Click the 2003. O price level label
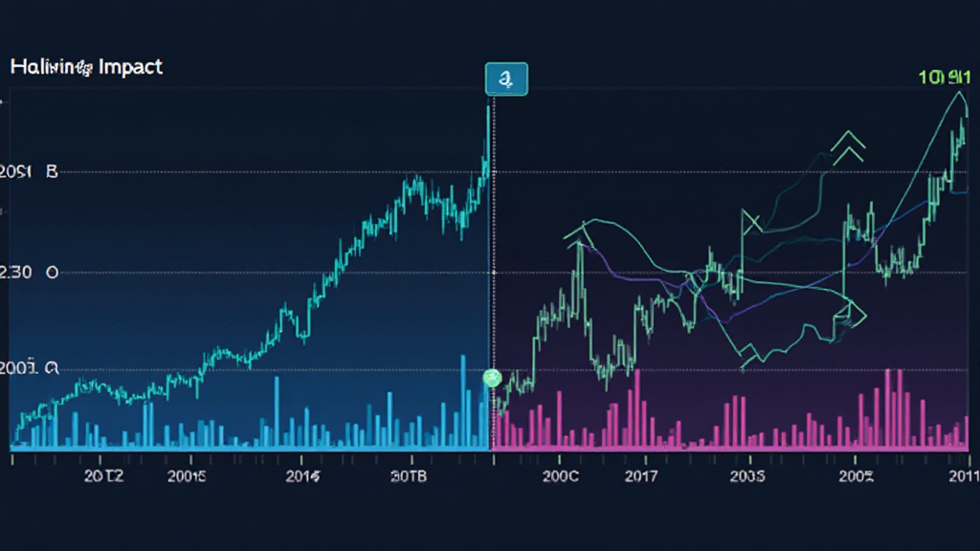Viewport: 980px width, 551px height. click(29, 368)
